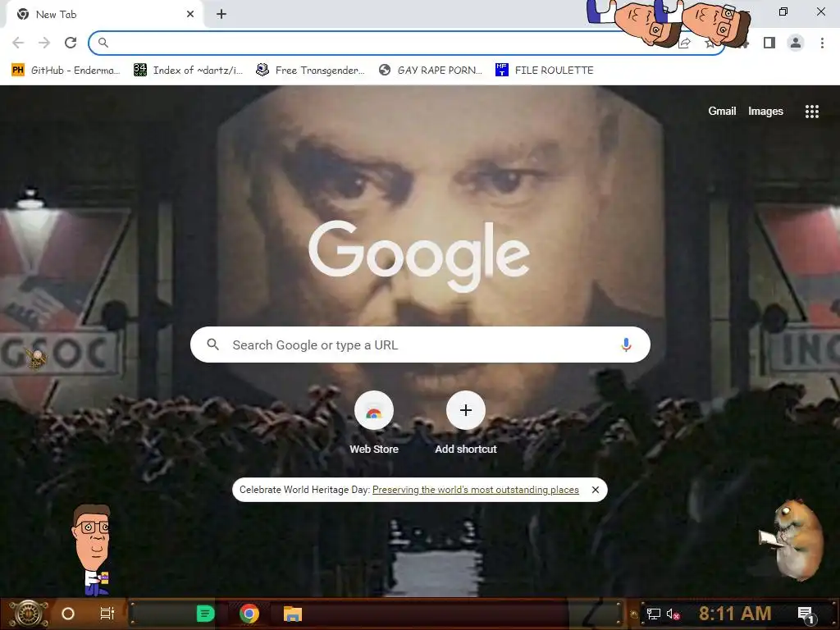Open the Chrome profile avatar menu
The height and width of the screenshot is (630, 840).
[x=796, y=43]
